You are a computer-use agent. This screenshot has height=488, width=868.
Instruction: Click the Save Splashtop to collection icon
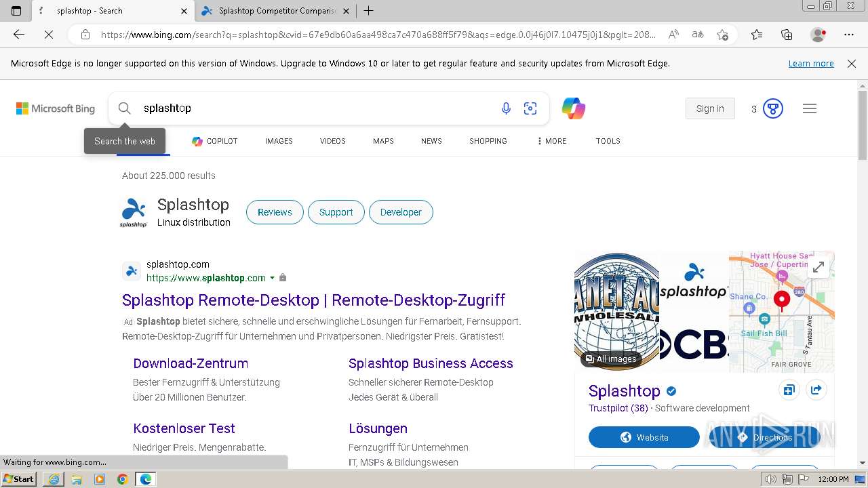tap(789, 390)
